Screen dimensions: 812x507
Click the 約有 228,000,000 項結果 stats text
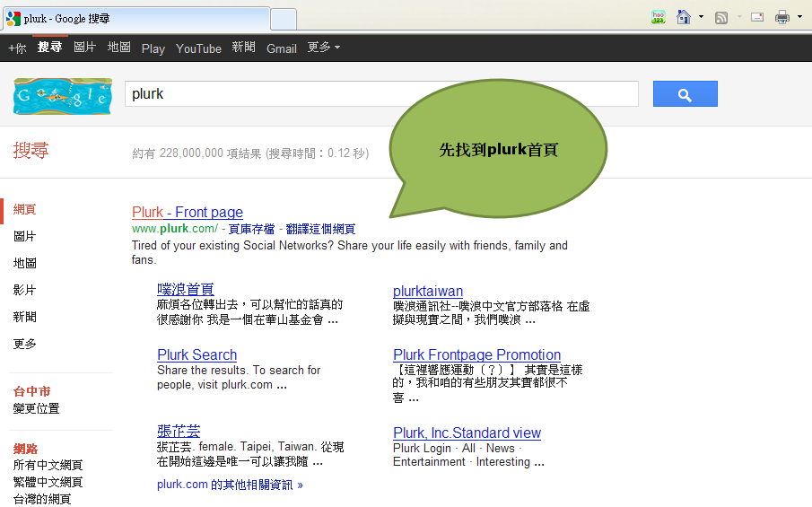250,153
